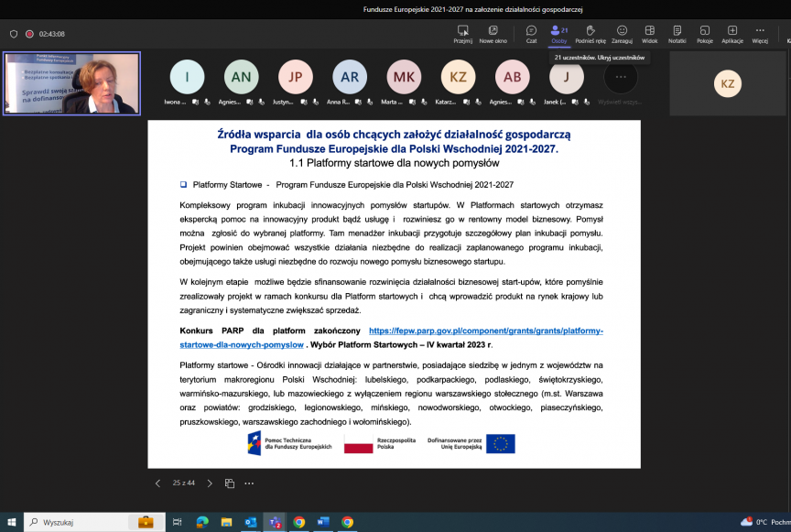This screenshot has height=532, width=791.
Task: Click the slide subtitle '1.1 Platformy startowe dla nowych pomysłów'
Action: tap(394, 163)
